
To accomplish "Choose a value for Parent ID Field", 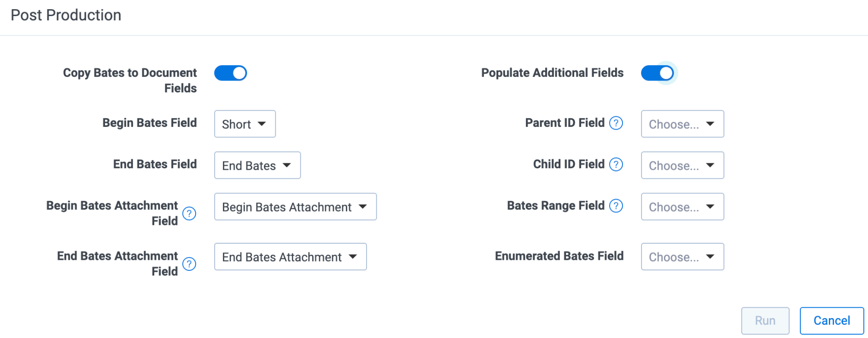I will coord(682,124).
